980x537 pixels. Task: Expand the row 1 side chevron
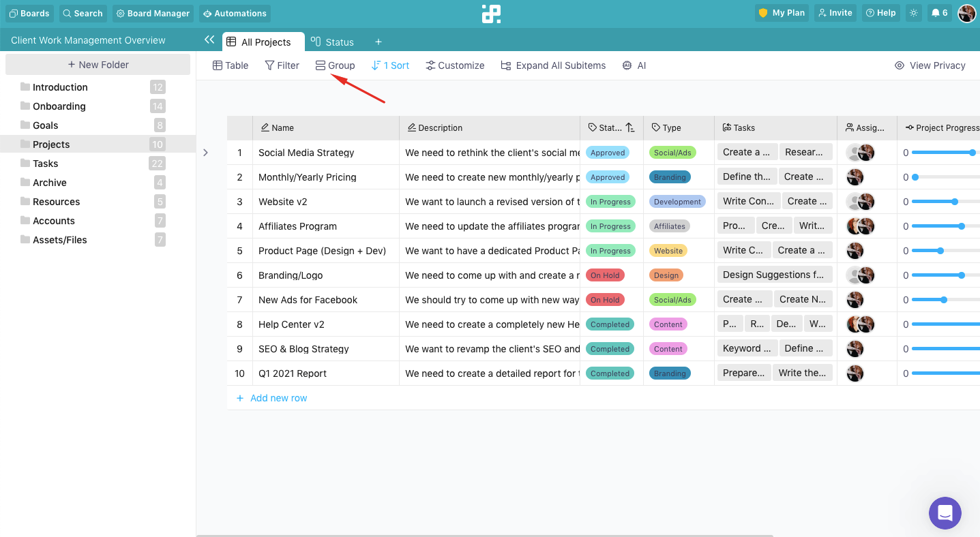point(205,153)
